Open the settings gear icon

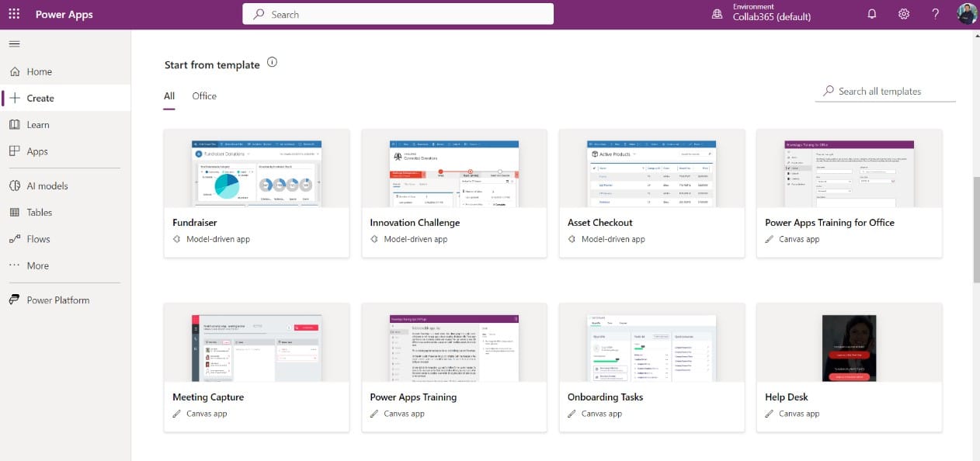coord(904,15)
